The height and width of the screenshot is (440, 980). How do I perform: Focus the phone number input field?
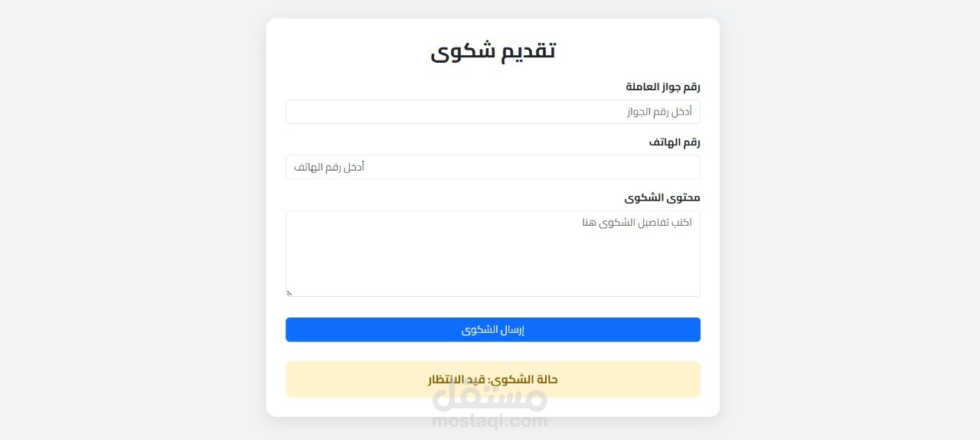[493, 167]
